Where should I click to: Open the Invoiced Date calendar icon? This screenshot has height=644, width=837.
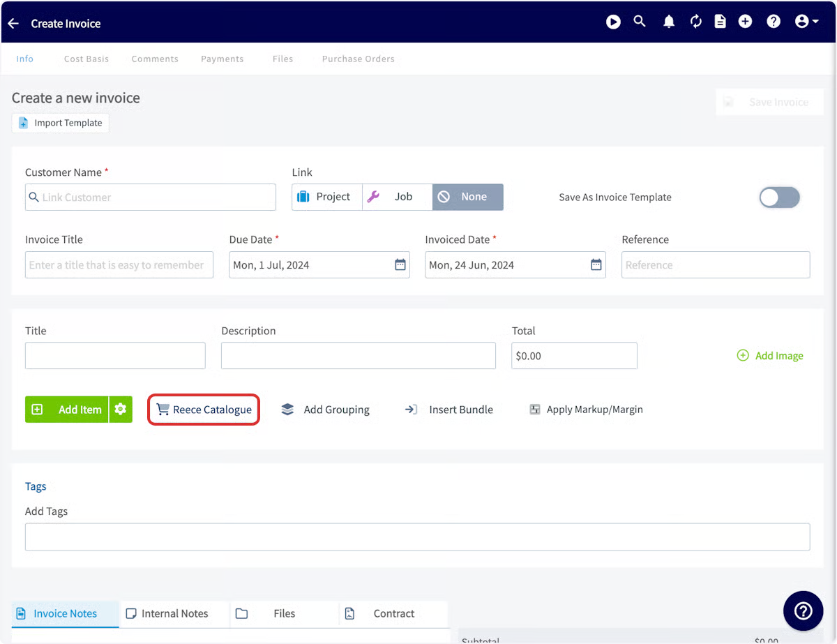tap(596, 265)
